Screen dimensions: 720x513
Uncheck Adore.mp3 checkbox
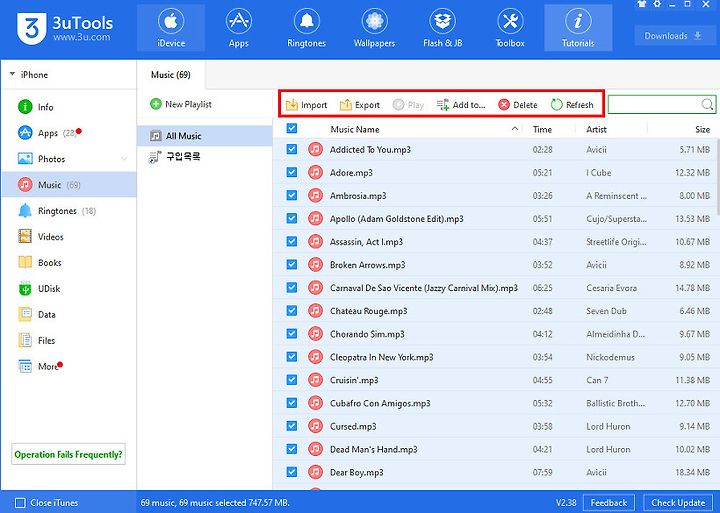(x=292, y=172)
